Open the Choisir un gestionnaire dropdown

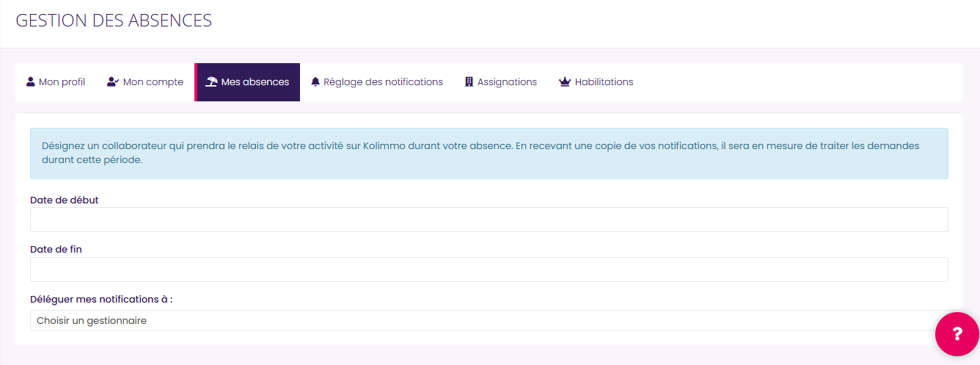pos(489,320)
